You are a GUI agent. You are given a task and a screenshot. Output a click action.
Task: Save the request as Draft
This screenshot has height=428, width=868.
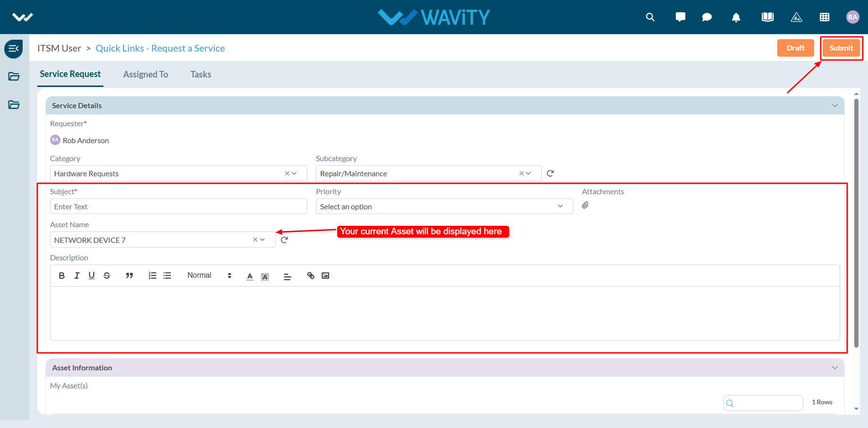click(x=795, y=48)
